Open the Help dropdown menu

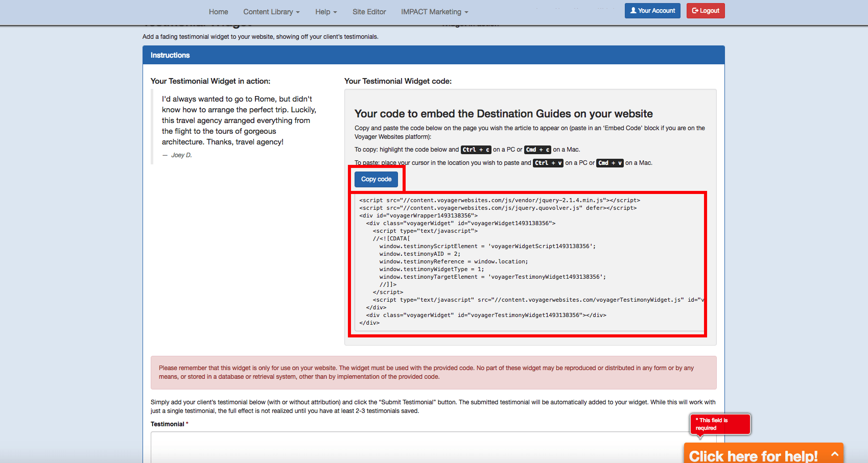[326, 12]
